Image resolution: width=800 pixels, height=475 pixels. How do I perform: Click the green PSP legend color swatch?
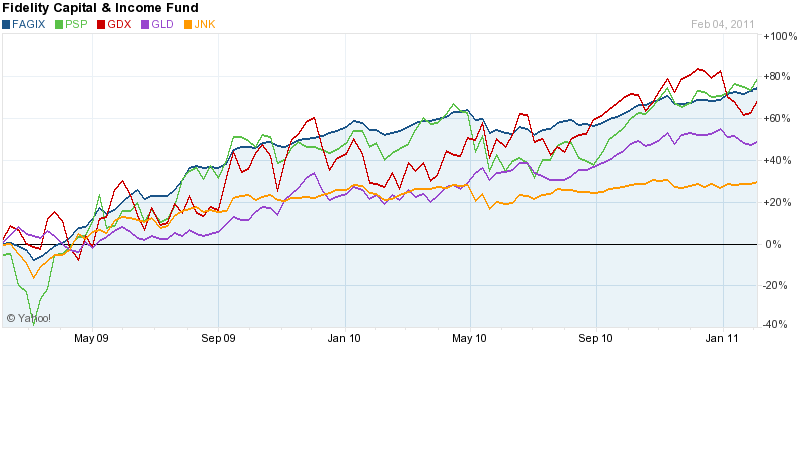(x=59, y=24)
